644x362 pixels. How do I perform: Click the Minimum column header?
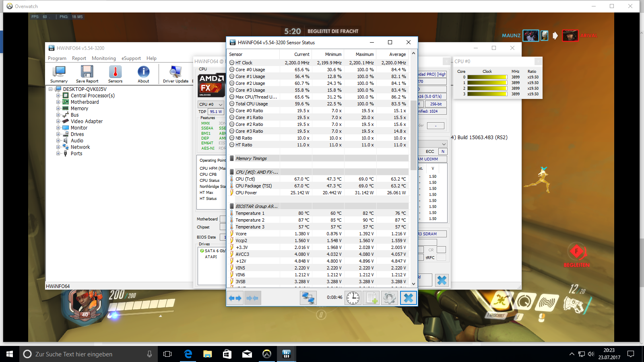(x=328, y=54)
